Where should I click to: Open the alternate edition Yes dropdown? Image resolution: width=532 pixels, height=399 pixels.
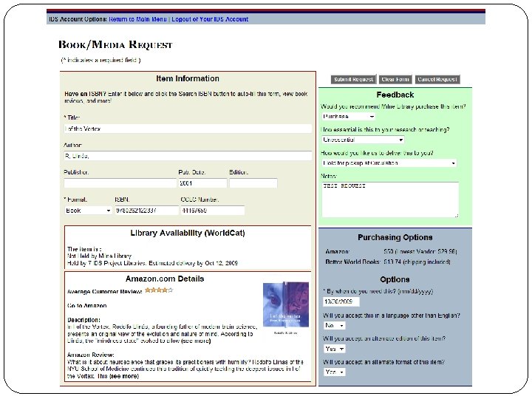(334, 349)
